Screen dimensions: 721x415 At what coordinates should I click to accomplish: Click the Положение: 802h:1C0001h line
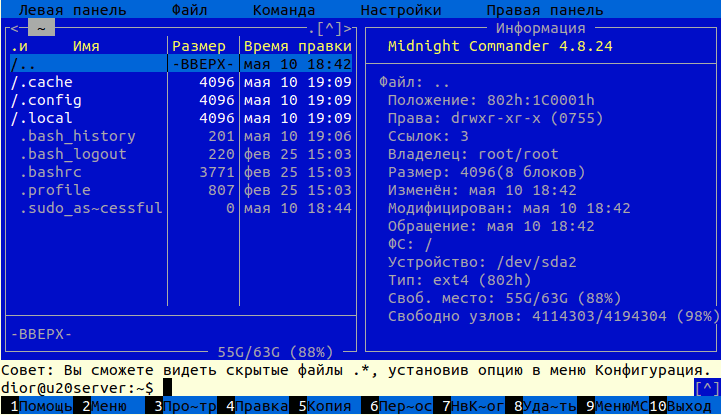pos(491,100)
